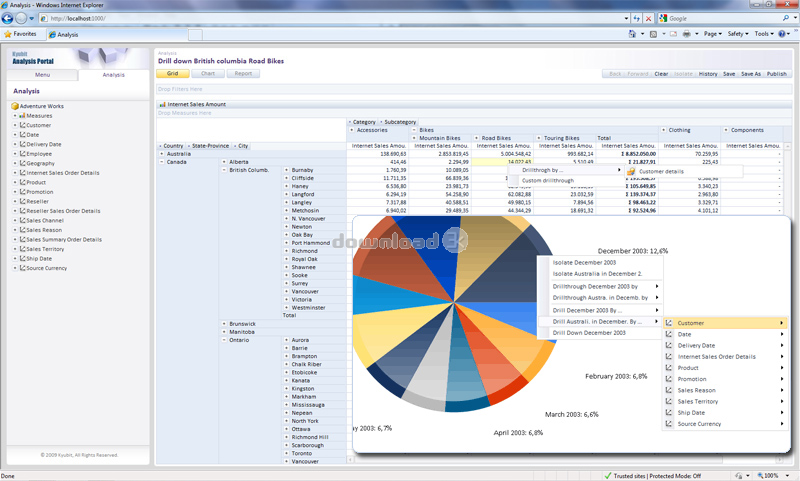Click the Adventure Works cube icon
This screenshot has width=800, height=481.
[15, 106]
